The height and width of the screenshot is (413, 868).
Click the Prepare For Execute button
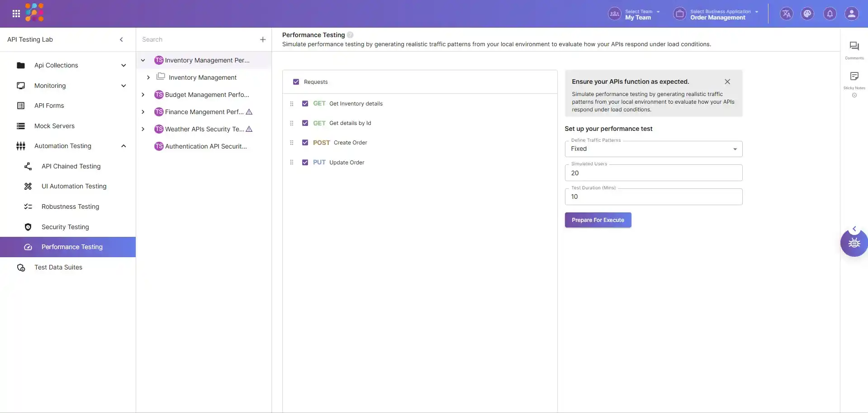(598, 220)
